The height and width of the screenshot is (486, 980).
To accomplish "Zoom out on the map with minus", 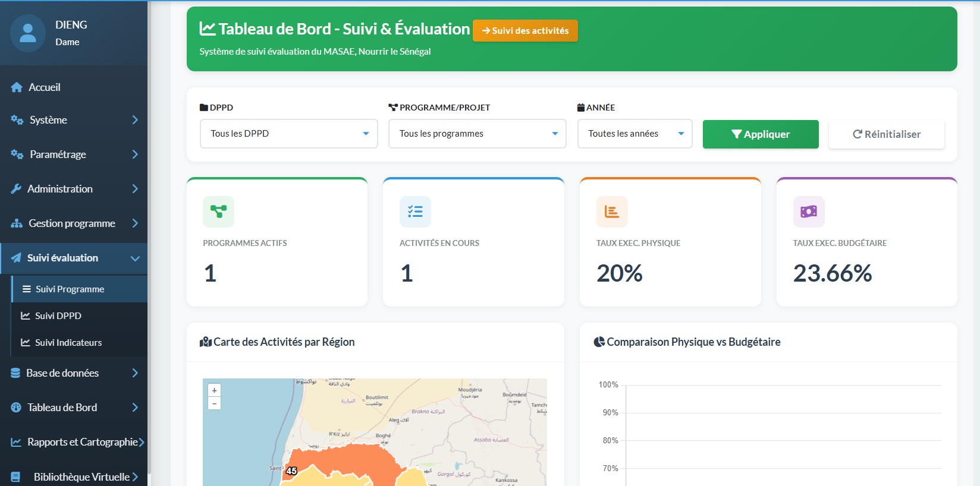I will [x=214, y=403].
